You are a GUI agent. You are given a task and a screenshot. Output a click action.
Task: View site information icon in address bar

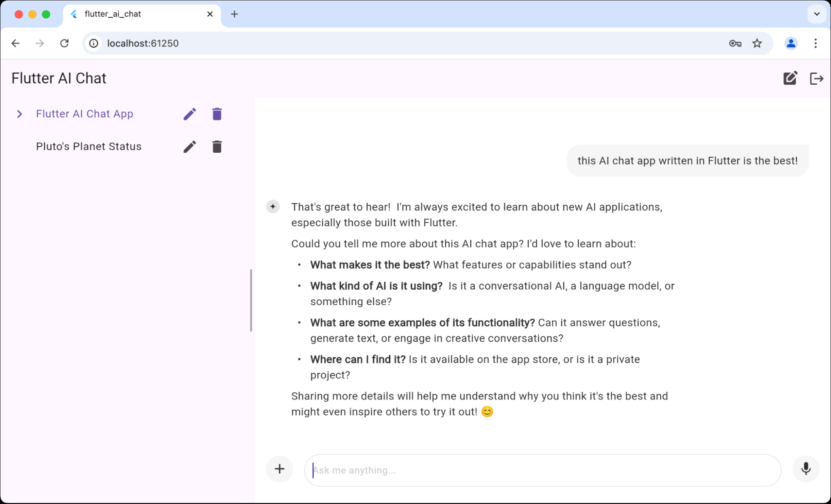click(x=94, y=43)
